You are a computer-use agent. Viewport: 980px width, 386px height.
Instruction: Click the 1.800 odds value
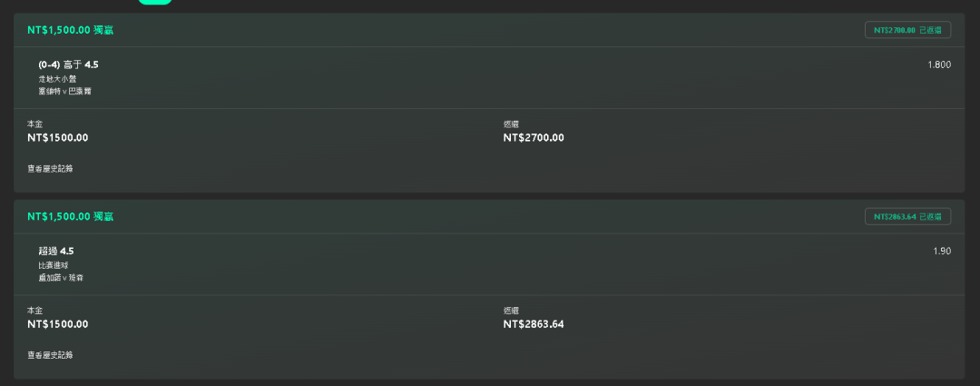(939, 64)
